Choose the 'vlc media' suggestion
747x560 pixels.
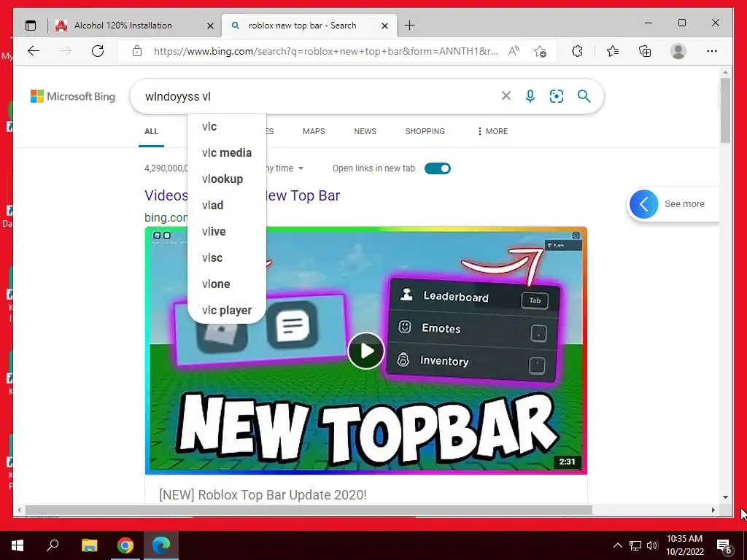pos(227,153)
